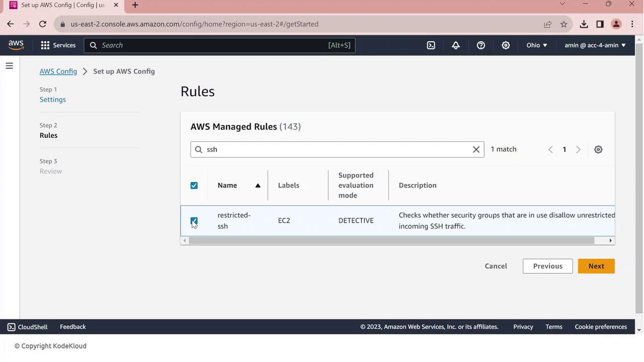The height and width of the screenshot is (362, 644).
Task: Click the restricted-ssh rule name
Action: coord(234,221)
